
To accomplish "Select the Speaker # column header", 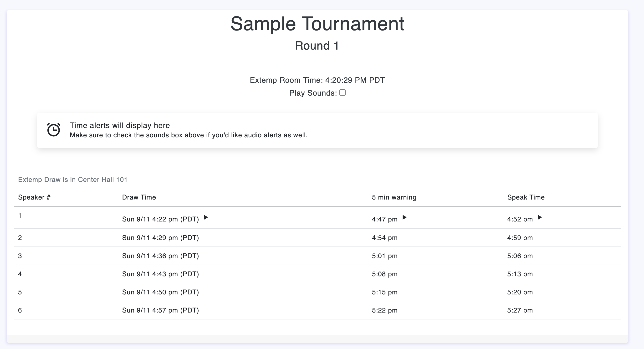I will [34, 197].
